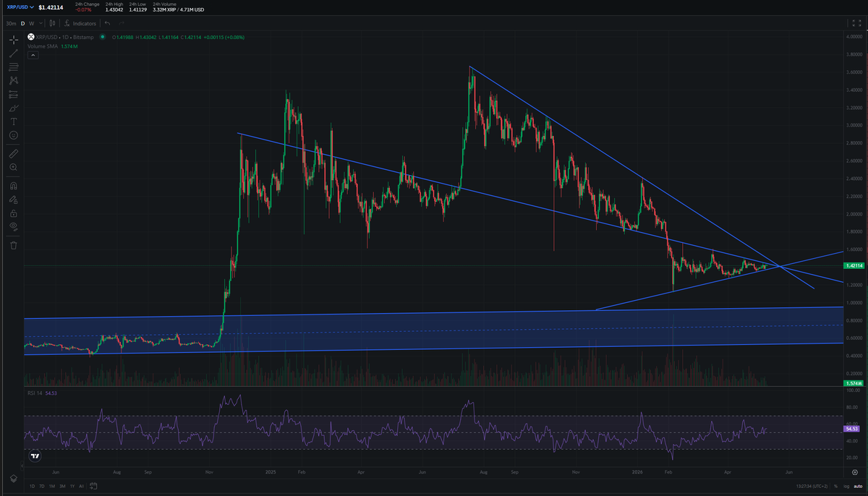Viewport: 868px width, 496px height.
Task: Toggle auto scale mode
Action: [856, 486]
